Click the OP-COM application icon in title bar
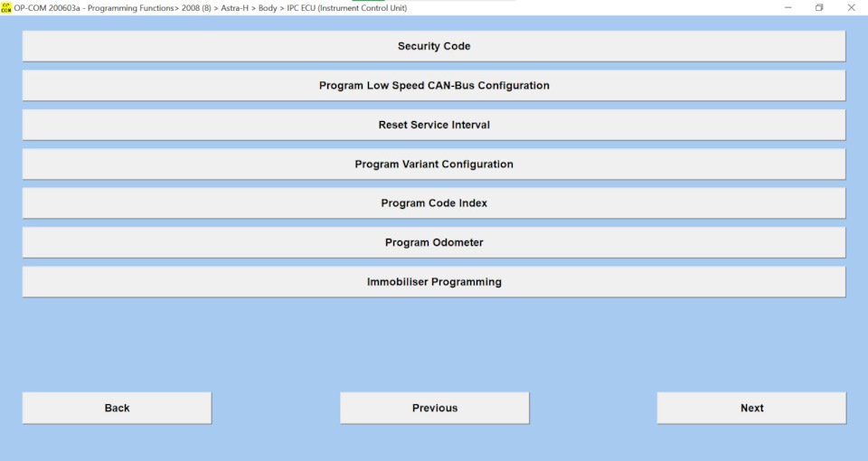868x461 pixels. coord(6,8)
